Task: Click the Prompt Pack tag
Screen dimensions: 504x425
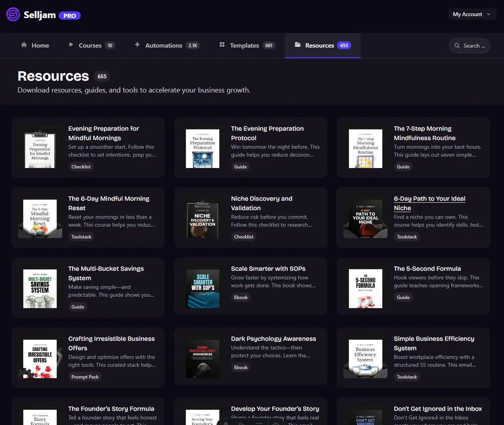Action: (x=85, y=377)
